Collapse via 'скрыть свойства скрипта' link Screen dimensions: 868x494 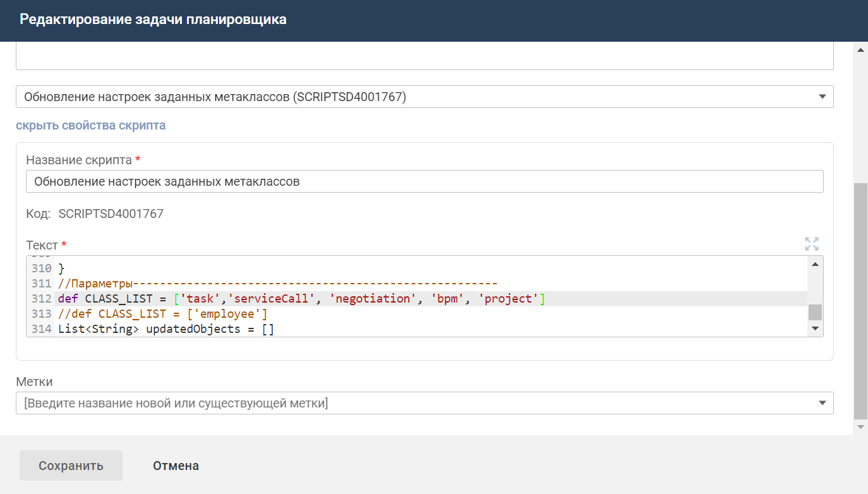pos(90,125)
